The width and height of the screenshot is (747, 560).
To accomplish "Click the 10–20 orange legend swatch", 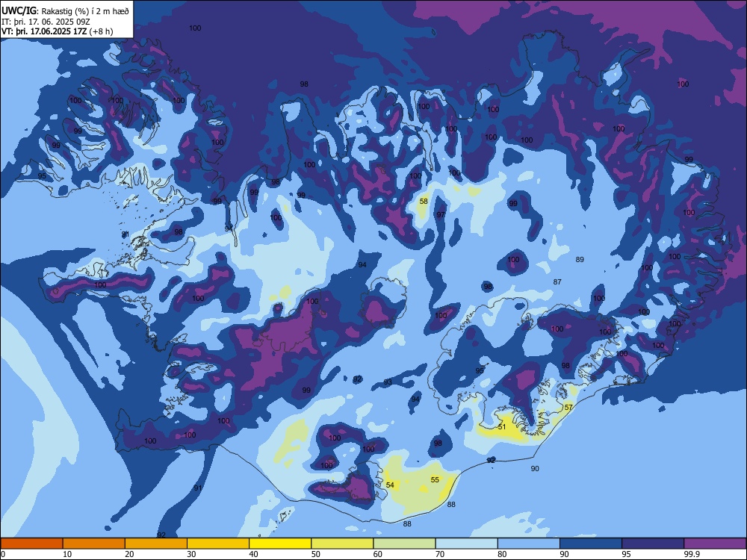I will [x=94, y=544].
